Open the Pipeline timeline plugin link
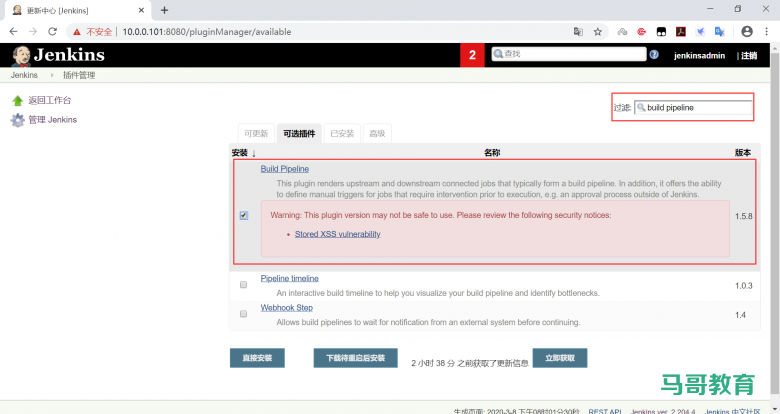The width and height of the screenshot is (780, 414). click(290, 279)
